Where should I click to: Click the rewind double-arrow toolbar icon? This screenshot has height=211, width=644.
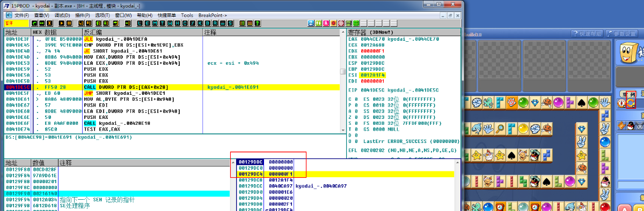(x=42, y=23)
